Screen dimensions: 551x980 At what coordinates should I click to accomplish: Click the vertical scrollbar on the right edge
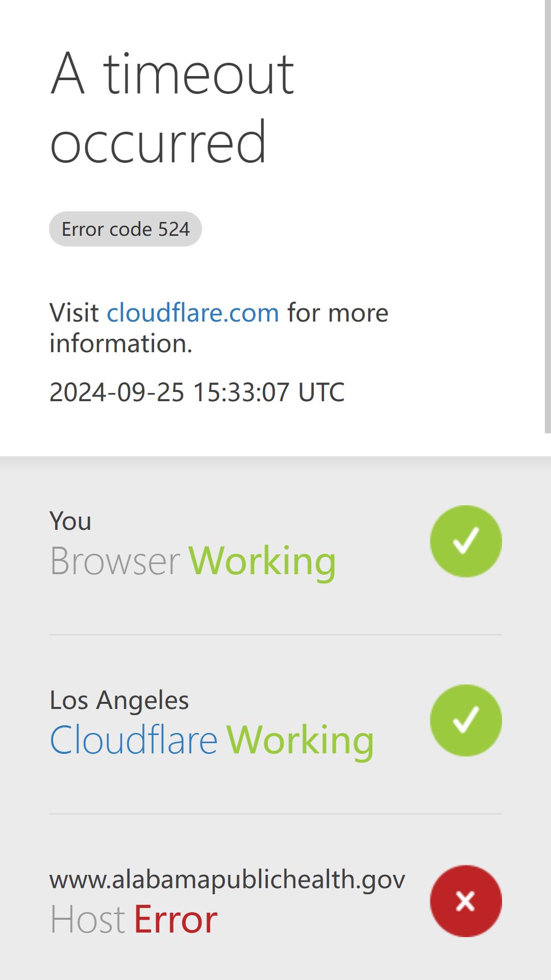pos(548,216)
